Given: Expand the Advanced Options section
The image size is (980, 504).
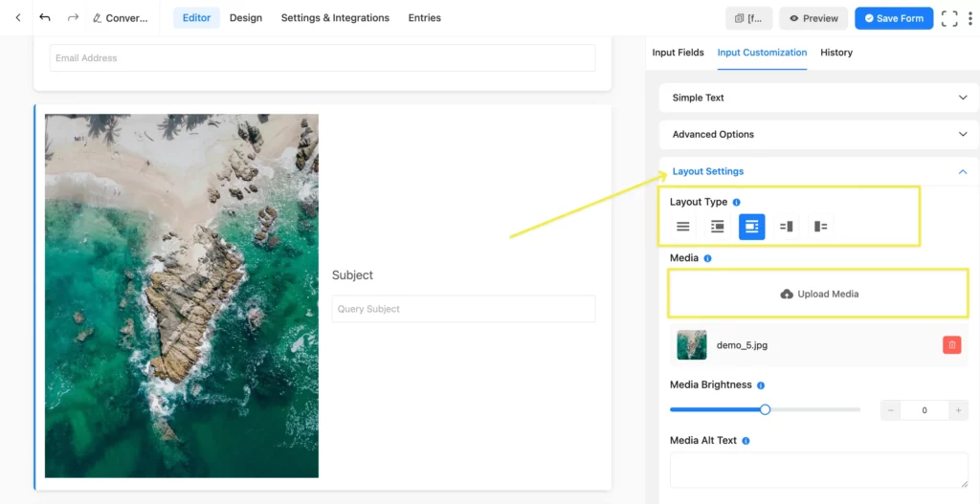Looking at the screenshot, I should coord(819,134).
